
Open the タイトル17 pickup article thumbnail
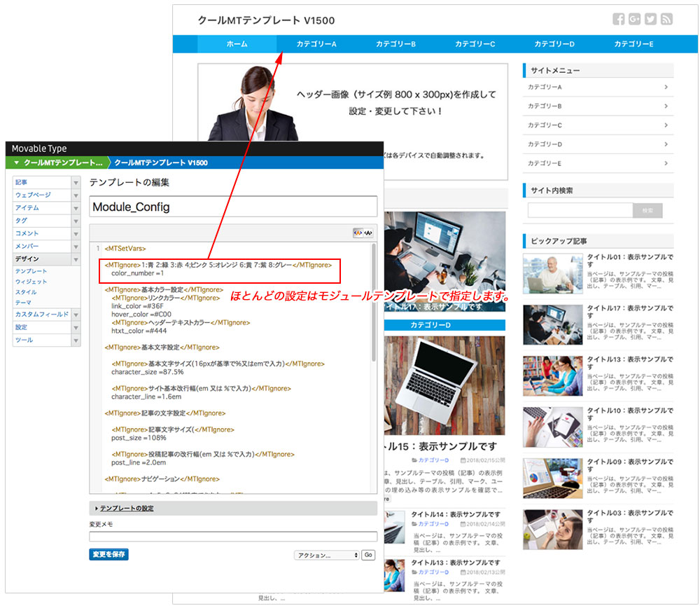click(x=553, y=325)
